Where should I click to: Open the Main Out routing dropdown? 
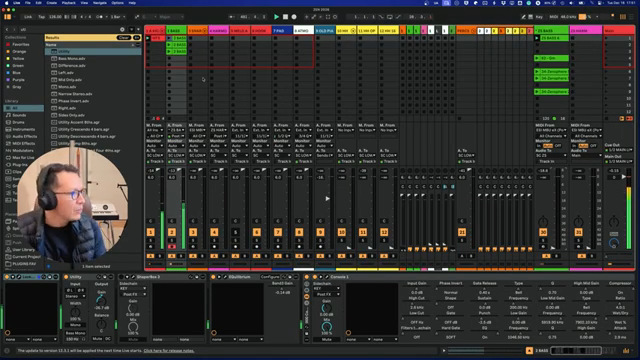[619, 162]
